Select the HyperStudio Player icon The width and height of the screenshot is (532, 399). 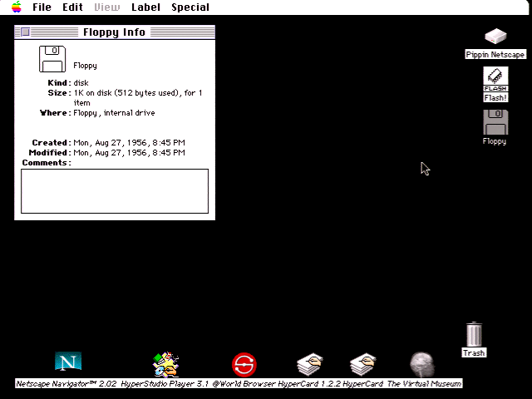click(165, 364)
